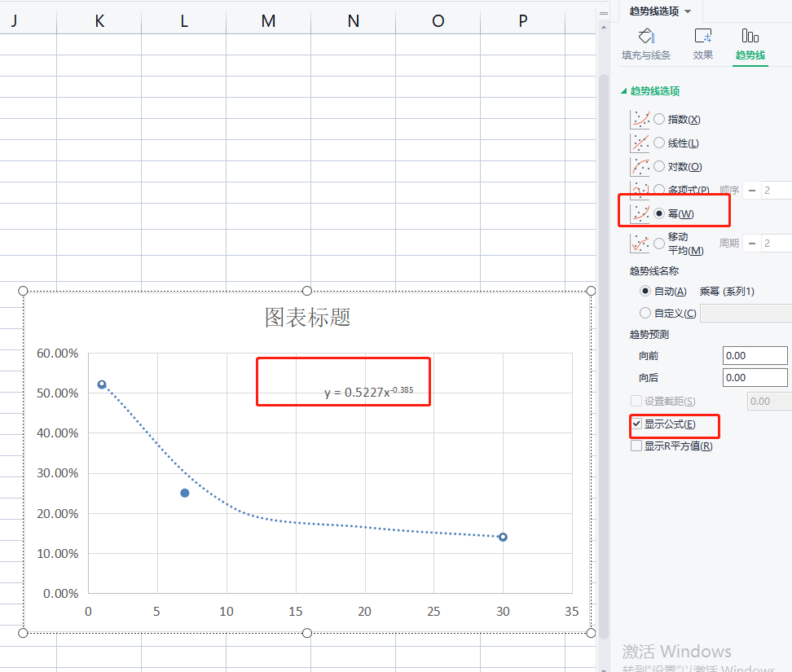Select column K header
792x672 pixels.
point(99,21)
